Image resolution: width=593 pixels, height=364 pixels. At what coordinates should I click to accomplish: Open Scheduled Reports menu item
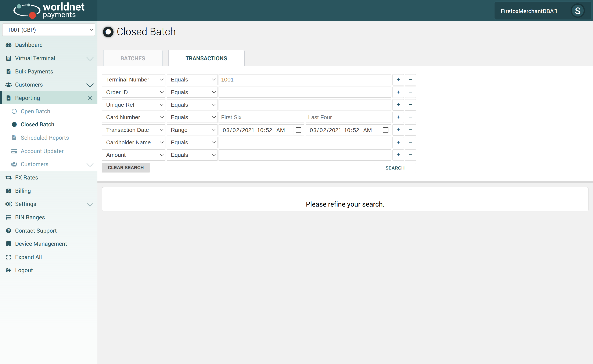44,138
